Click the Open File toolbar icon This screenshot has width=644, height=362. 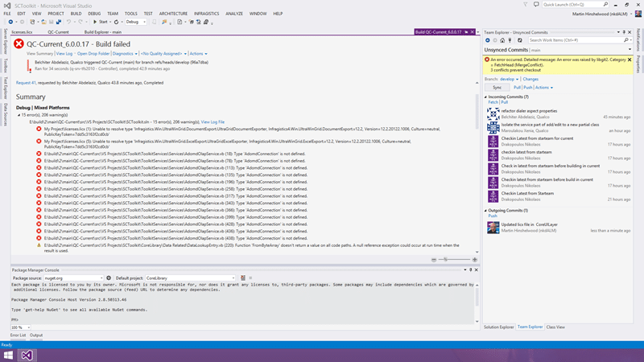pyautogui.click(x=43, y=22)
